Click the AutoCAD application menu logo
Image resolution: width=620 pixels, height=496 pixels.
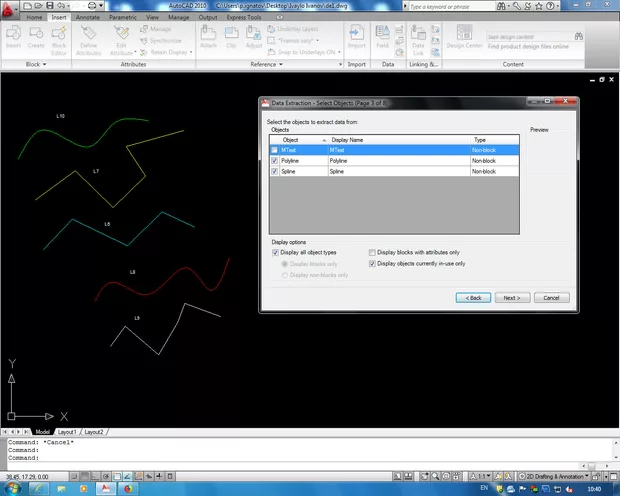click(x=10, y=8)
